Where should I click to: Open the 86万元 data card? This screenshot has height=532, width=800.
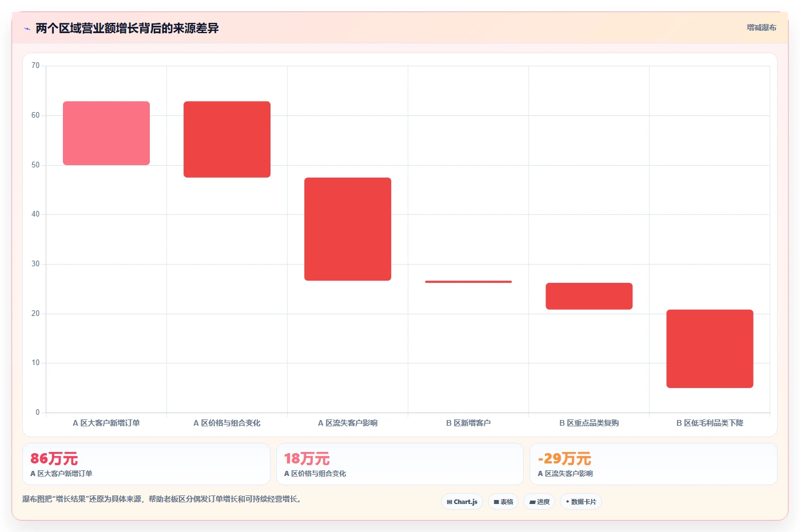coord(146,464)
